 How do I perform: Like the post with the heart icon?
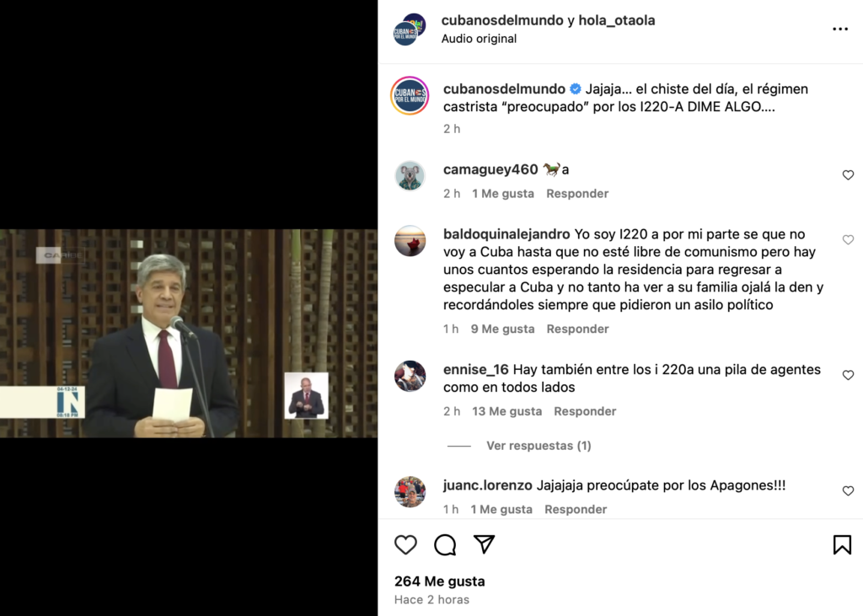pos(405,544)
